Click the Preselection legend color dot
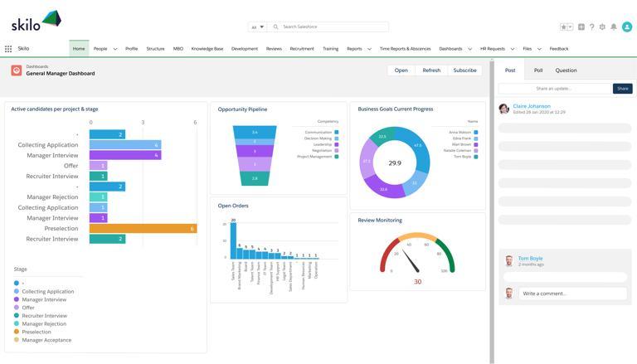The image size is (637, 364). (x=17, y=332)
